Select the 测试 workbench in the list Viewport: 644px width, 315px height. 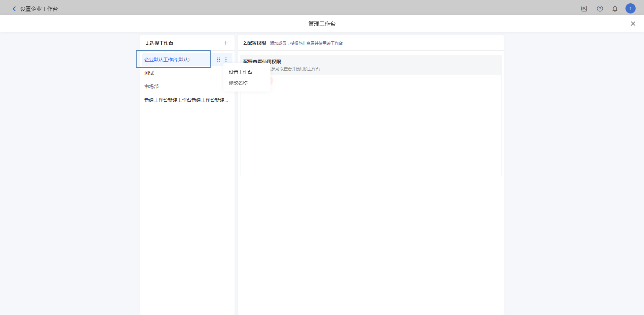click(x=149, y=73)
